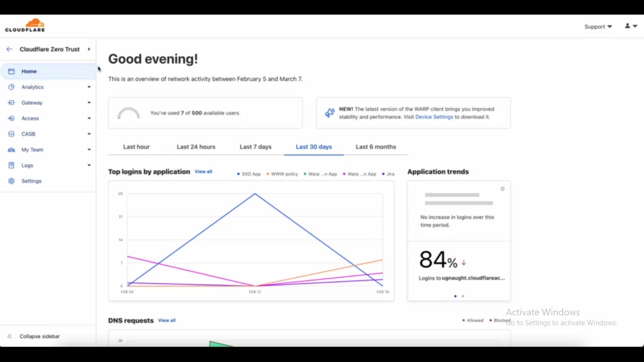644x362 pixels.
Task: Open the dropdown arrow beside the profile icon
Action: point(635,26)
